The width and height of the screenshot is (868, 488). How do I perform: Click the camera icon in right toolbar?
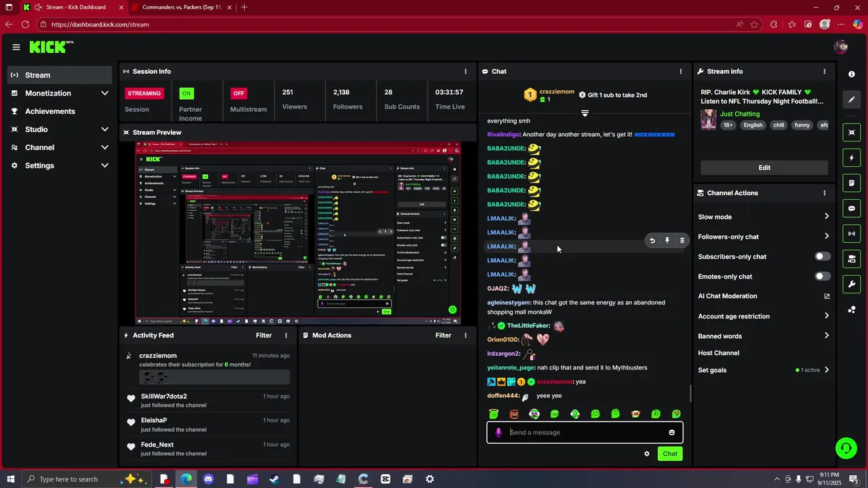(x=852, y=259)
